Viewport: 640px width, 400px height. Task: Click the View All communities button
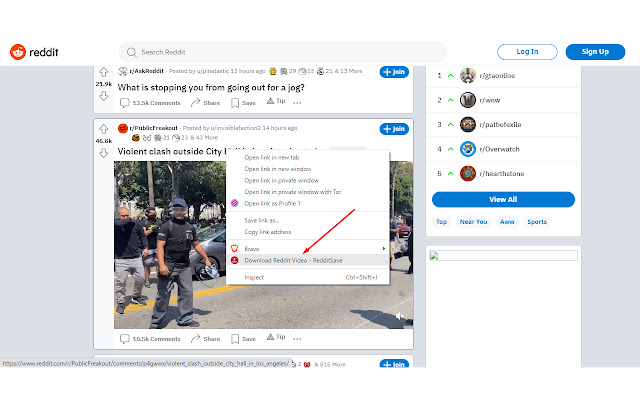click(503, 200)
